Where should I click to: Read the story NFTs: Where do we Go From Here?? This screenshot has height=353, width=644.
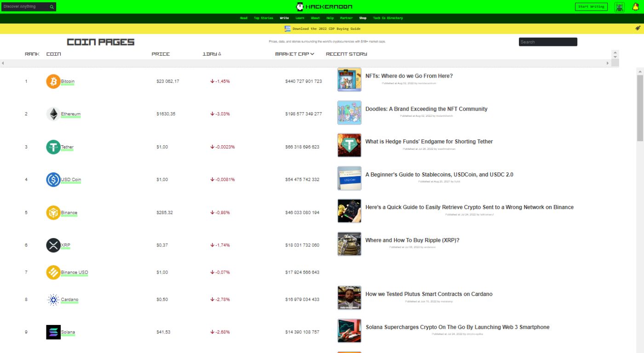(x=409, y=76)
